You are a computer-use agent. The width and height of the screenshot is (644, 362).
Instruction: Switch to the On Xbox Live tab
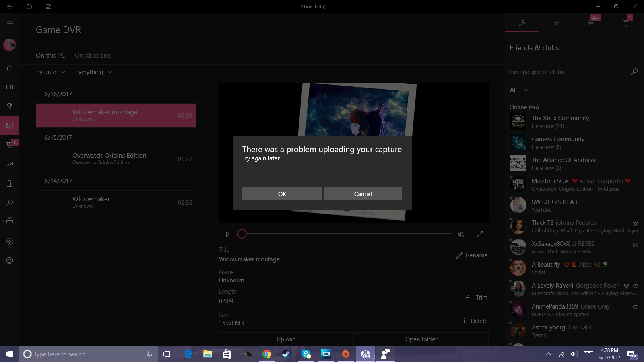tap(93, 56)
